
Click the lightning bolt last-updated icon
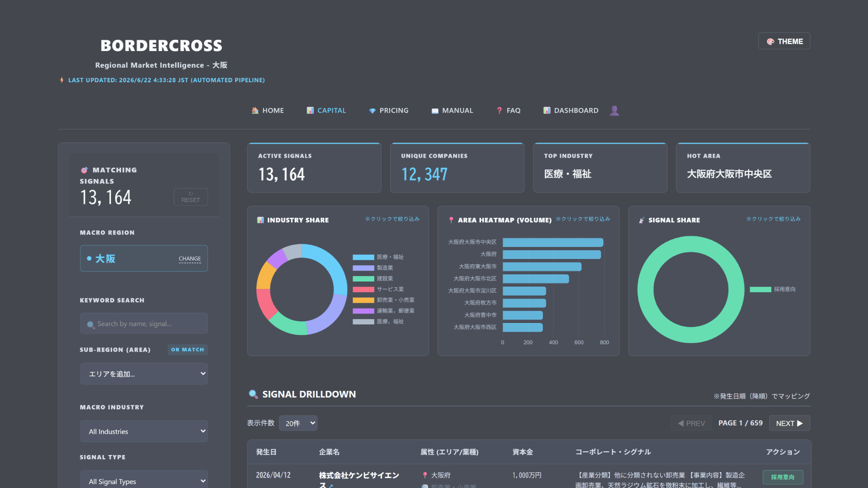[x=62, y=80]
